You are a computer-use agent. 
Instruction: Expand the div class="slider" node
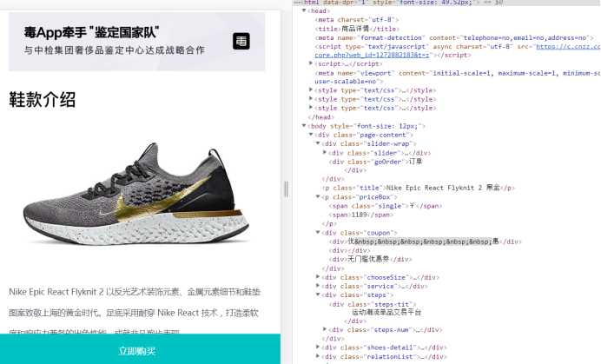click(325, 153)
